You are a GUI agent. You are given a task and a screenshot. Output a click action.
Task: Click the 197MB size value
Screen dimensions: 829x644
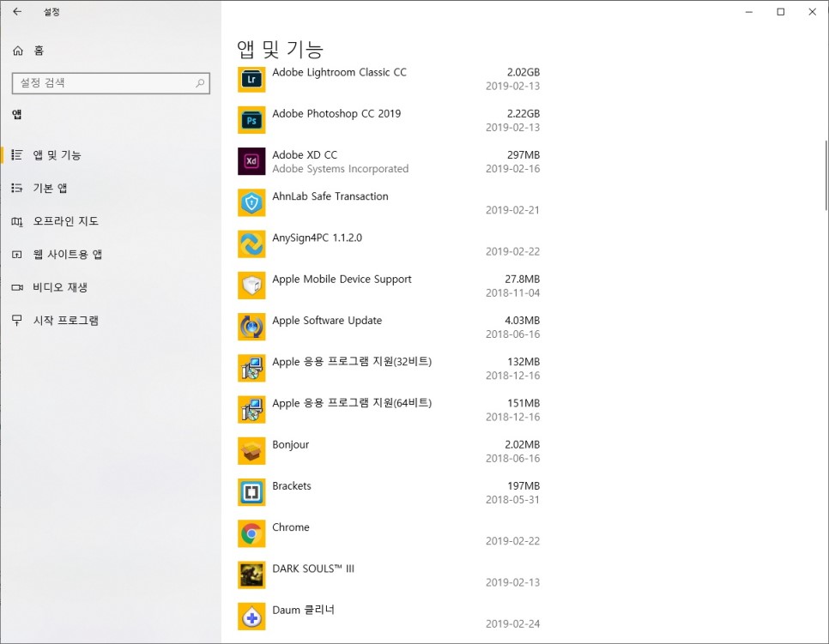point(523,486)
